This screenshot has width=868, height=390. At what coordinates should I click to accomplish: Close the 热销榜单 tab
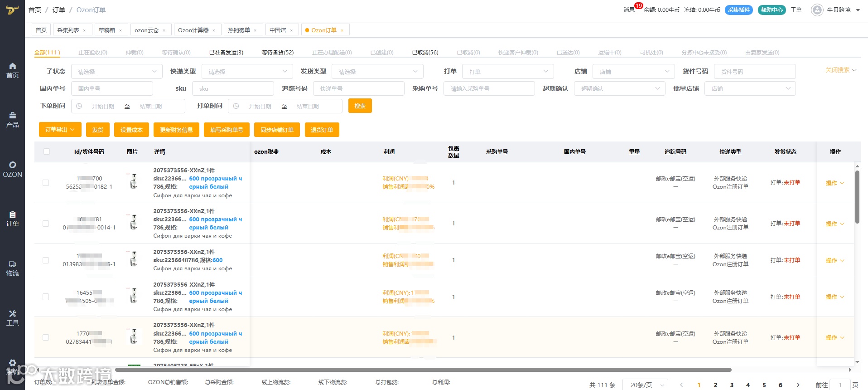[255, 30]
